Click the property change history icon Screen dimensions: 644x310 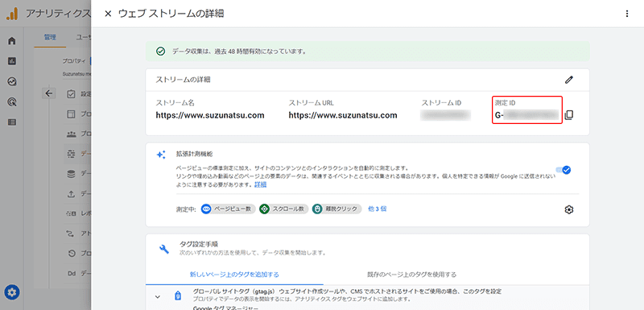pos(71,254)
